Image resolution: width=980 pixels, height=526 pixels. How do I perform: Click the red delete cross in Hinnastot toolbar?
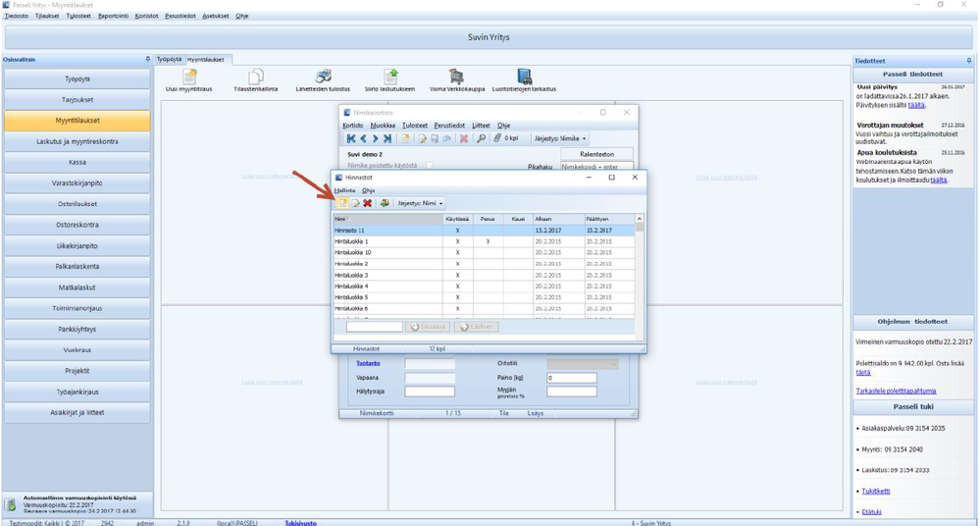coord(368,203)
